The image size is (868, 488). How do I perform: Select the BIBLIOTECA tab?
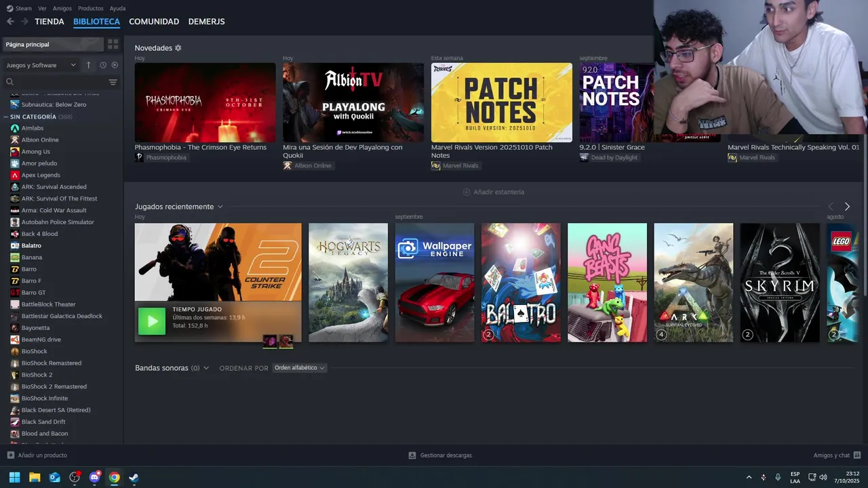[96, 22]
